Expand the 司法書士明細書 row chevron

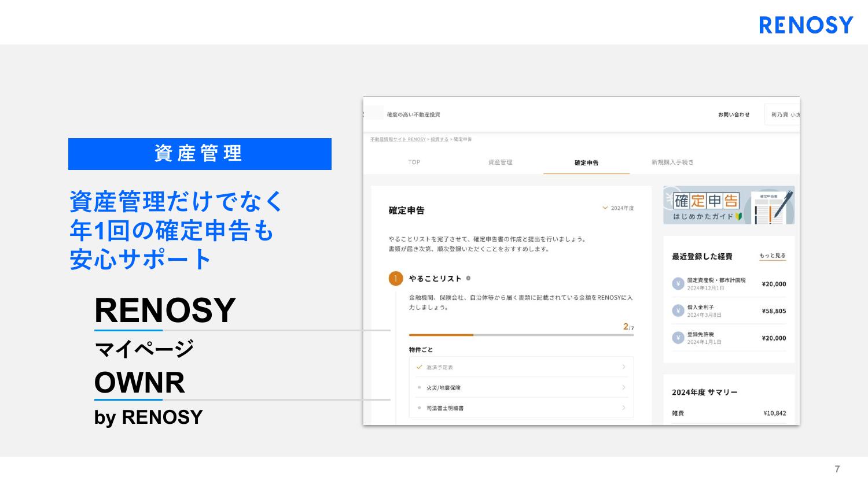624,408
